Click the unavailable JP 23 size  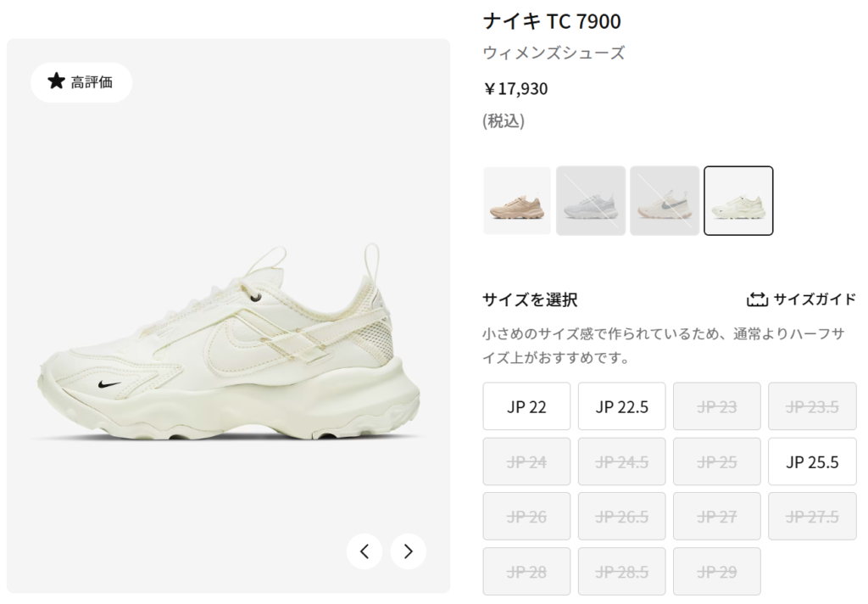click(717, 406)
